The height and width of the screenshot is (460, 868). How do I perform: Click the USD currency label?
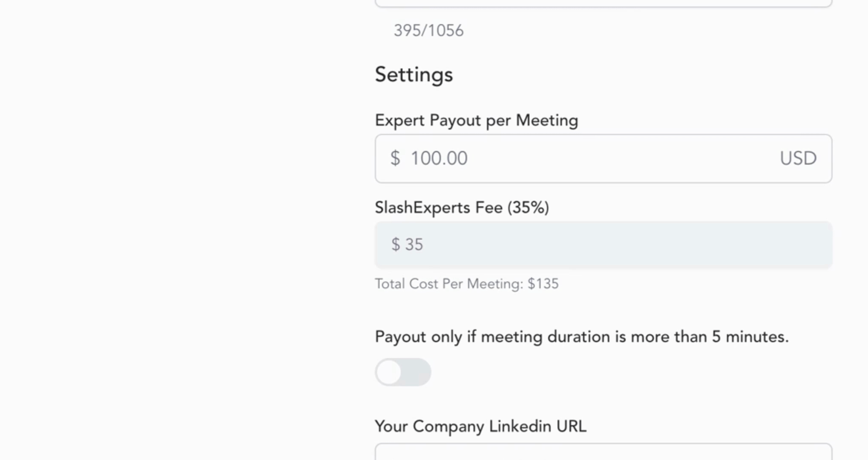click(798, 158)
